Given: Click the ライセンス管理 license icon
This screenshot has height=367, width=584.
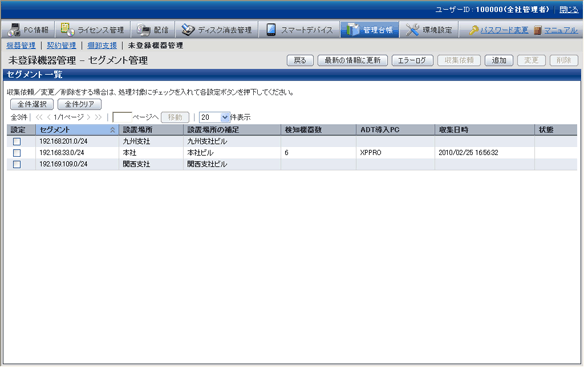Looking at the screenshot, I should click(67, 29).
